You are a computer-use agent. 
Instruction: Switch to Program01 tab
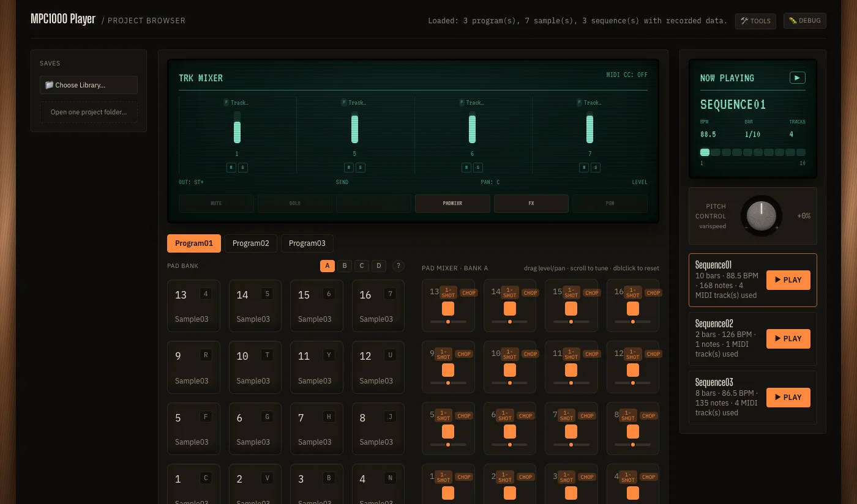pos(194,243)
